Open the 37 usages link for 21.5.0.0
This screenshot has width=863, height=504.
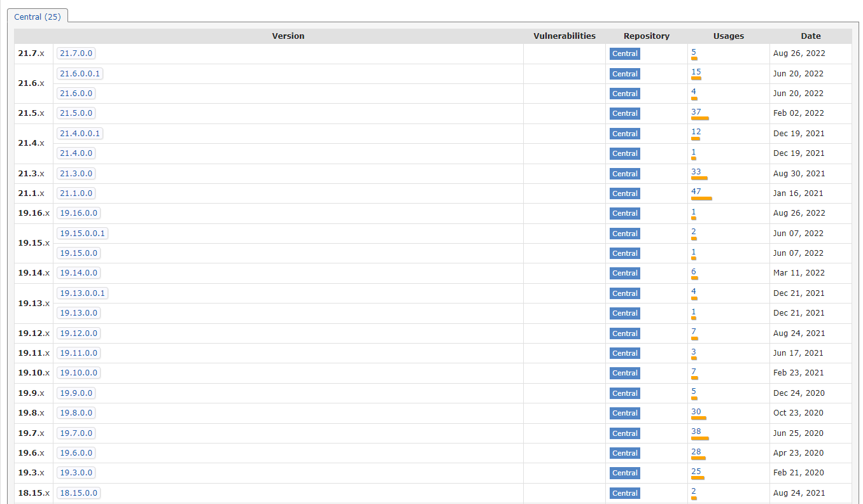click(696, 111)
